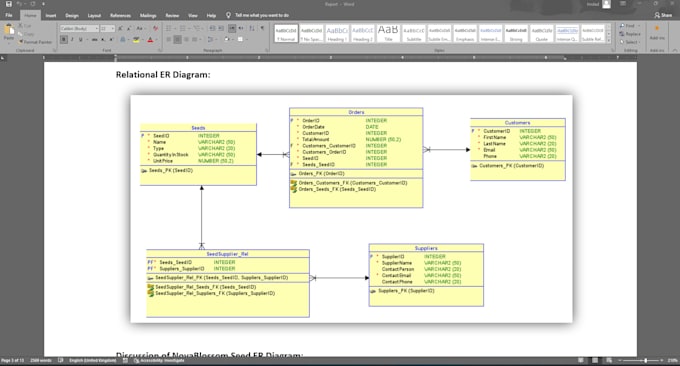680x366 pixels.
Task: Click the Numbering list icon
Action: click(x=183, y=29)
